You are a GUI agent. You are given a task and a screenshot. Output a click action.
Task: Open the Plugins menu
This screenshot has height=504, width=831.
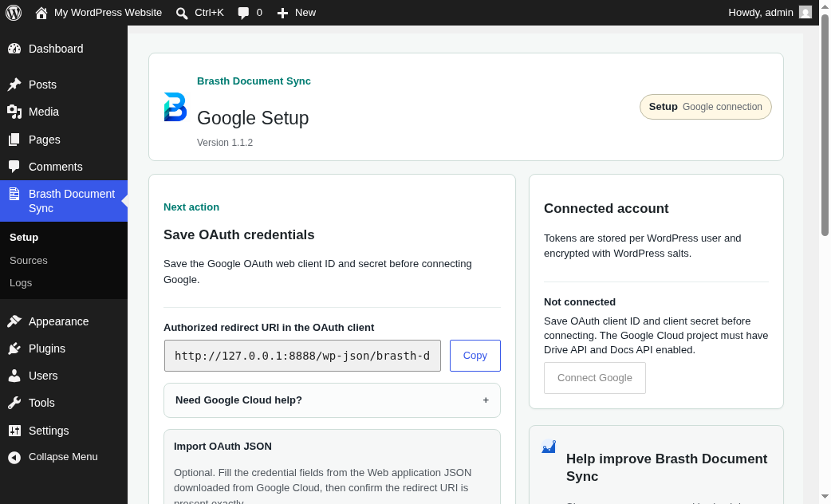[x=64, y=348]
